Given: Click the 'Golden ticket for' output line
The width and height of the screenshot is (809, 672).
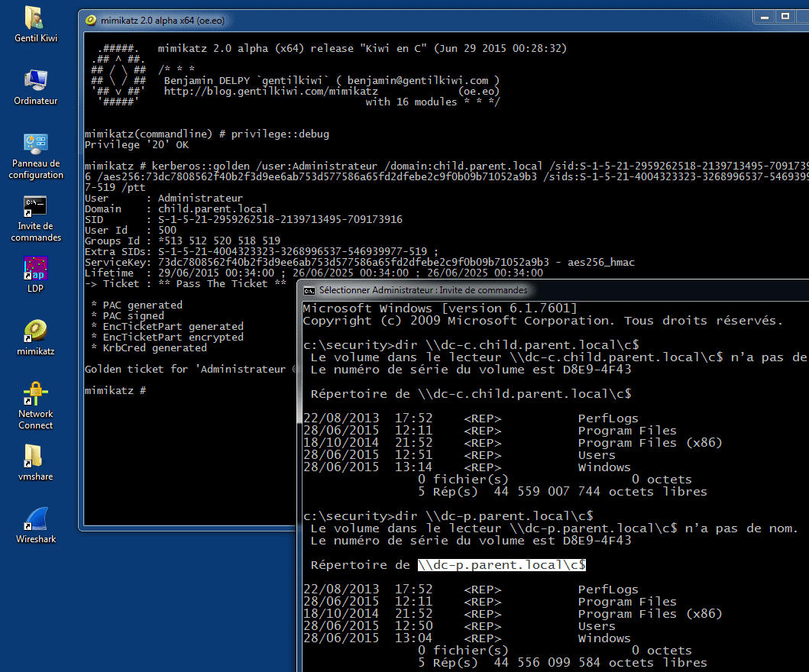Looking at the screenshot, I should coord(190,370).
